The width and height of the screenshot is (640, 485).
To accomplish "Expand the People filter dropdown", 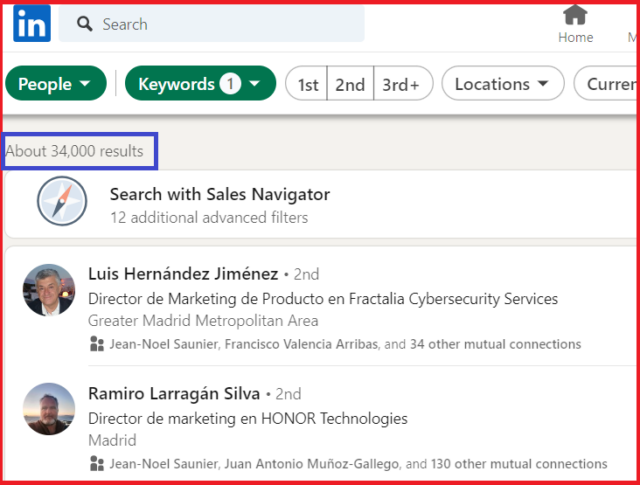I will 56,83.
